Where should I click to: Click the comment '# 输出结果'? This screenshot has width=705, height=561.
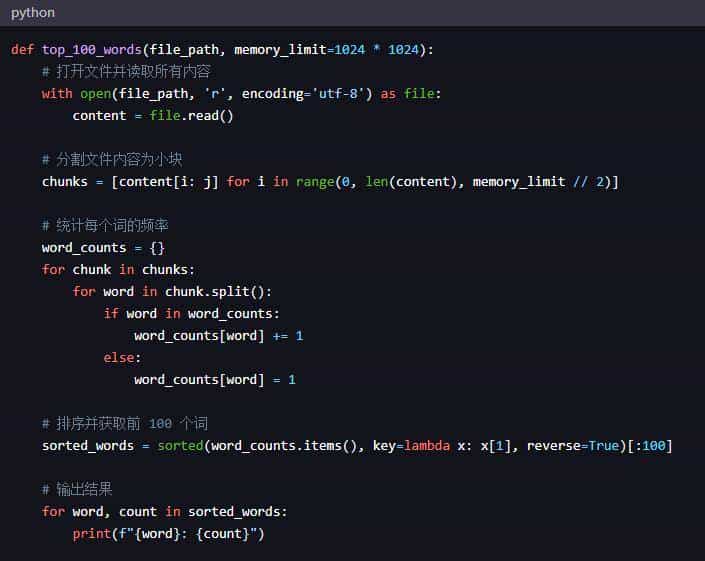tap(77, 490)
